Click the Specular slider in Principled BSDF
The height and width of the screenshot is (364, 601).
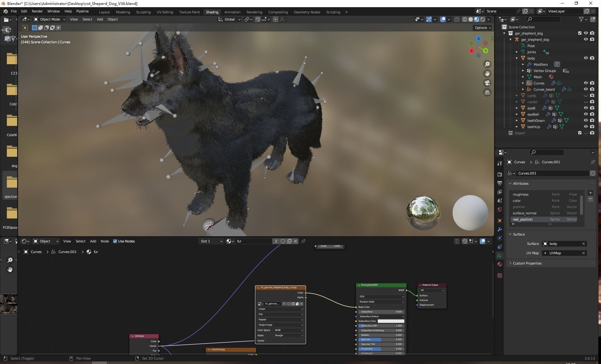point(381,339)
